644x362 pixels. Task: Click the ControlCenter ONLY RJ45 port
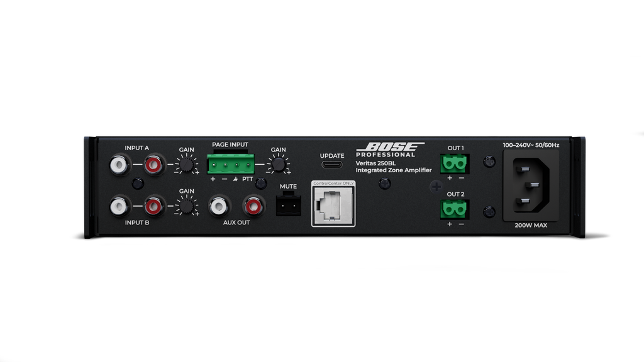pyautogui.click(x=332, y=204)
